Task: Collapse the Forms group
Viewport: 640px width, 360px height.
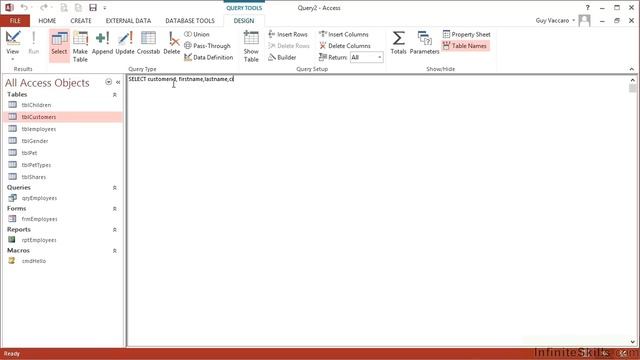Action: click(x=115, y=209)
